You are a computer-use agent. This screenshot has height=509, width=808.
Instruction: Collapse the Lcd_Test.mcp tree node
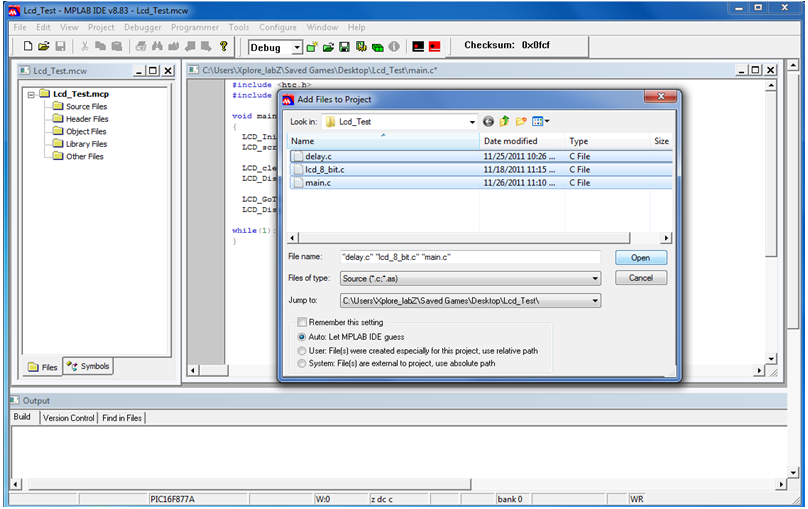(x=31, y=94)
